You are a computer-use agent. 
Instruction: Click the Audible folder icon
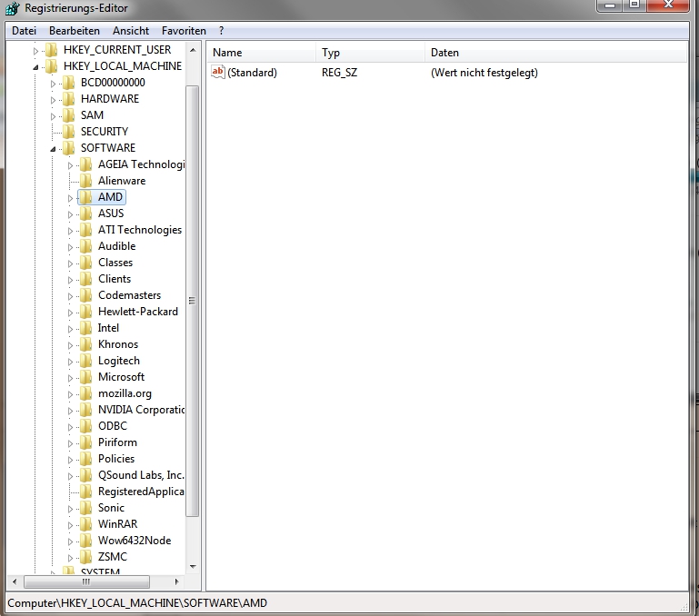(x=86, y=246)
